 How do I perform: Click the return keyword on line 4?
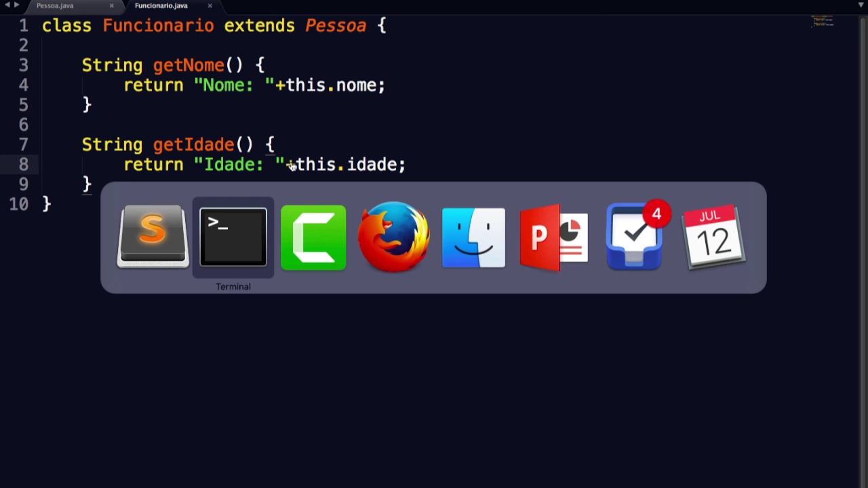tap(153, 85)
